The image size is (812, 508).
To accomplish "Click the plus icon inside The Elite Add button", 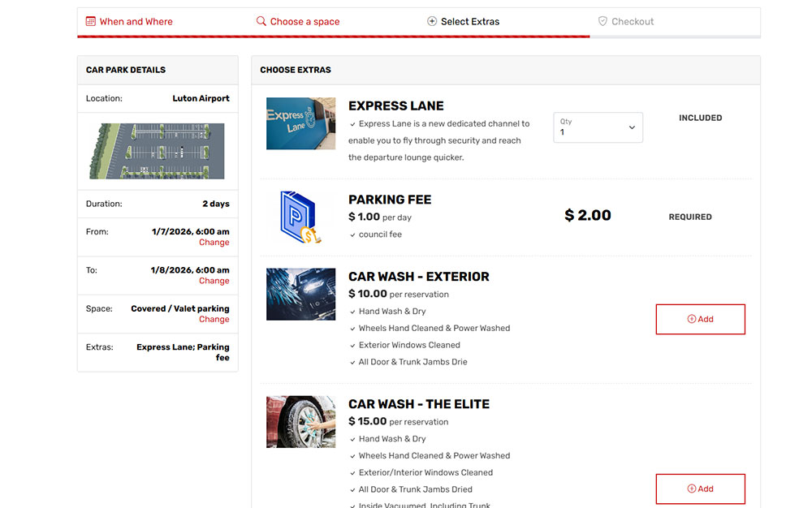I will click(692, 489).
